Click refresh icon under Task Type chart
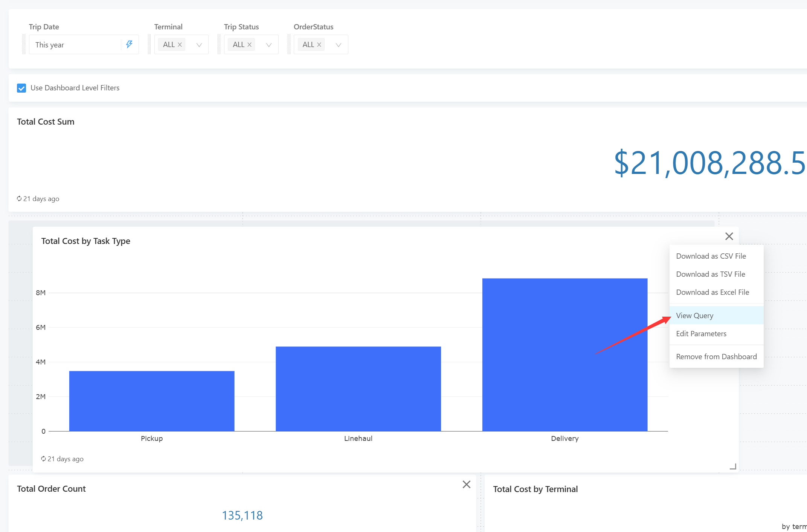 (x=43, y=459)
